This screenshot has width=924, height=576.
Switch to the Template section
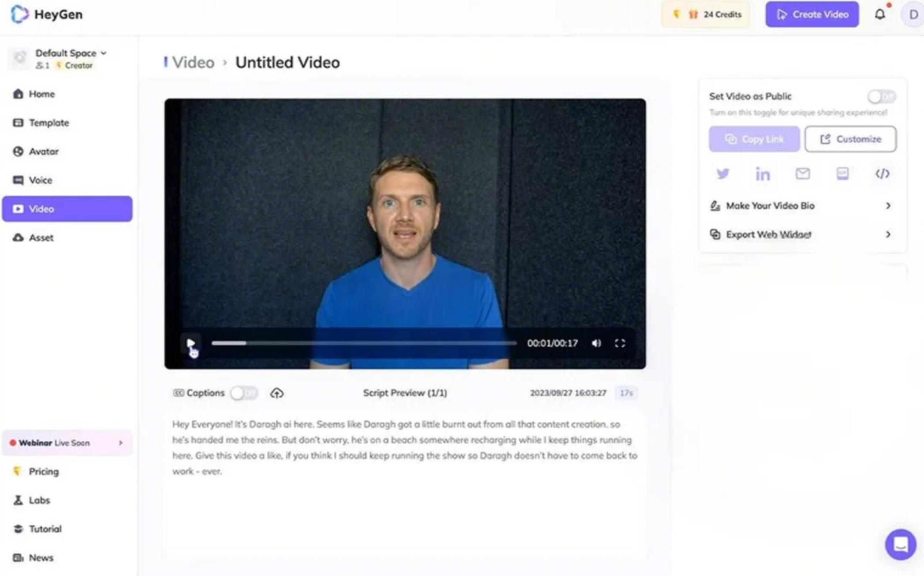click(x=48, y=123)
